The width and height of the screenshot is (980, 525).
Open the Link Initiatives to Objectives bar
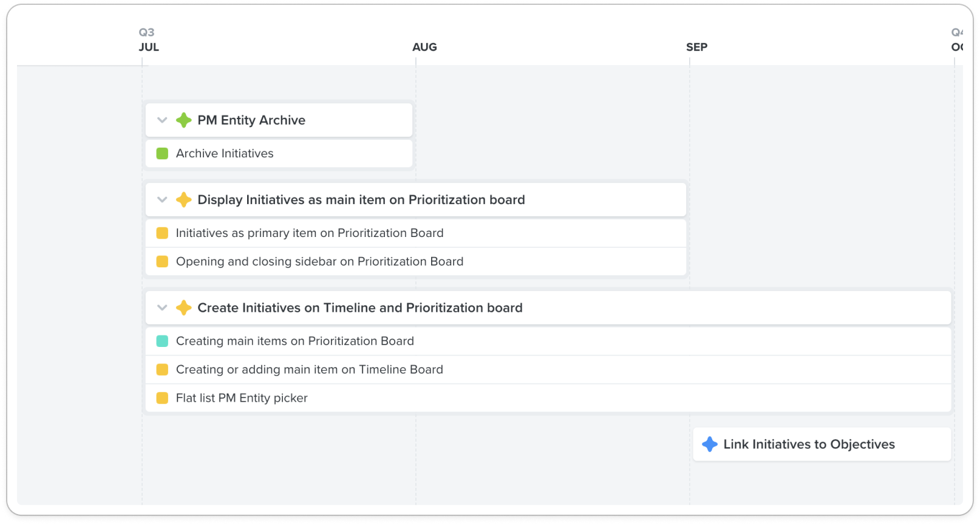pos(822,444)
